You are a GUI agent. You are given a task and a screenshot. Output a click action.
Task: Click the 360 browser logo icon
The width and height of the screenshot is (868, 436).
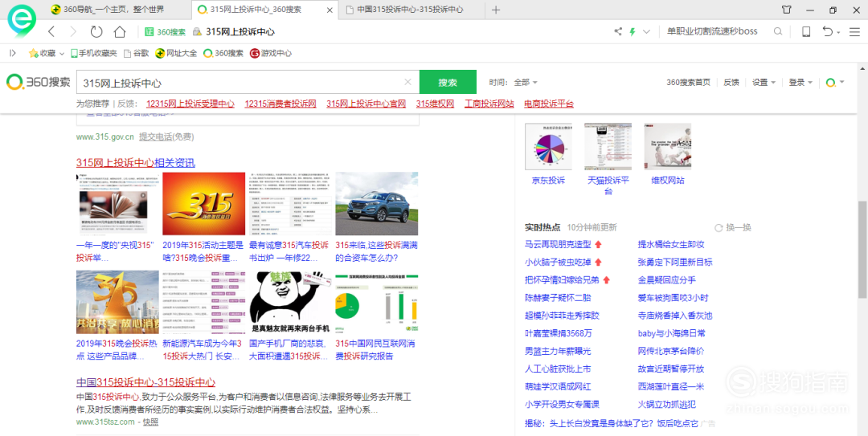tap(22, 22)
